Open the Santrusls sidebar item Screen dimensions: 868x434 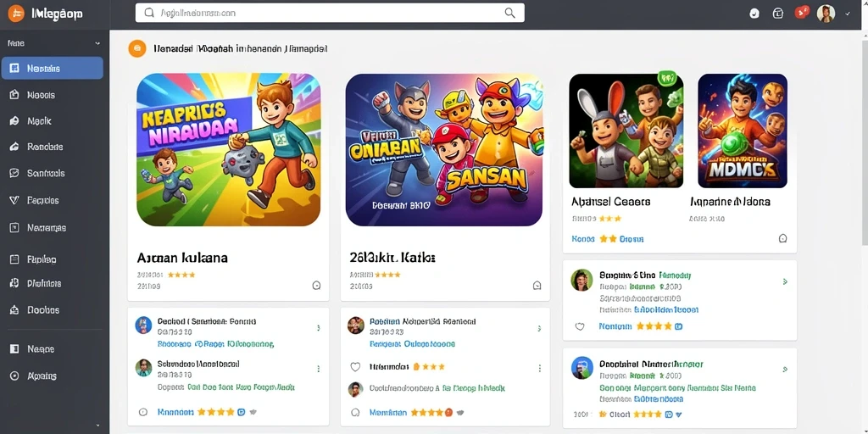(x=53, y=173)
